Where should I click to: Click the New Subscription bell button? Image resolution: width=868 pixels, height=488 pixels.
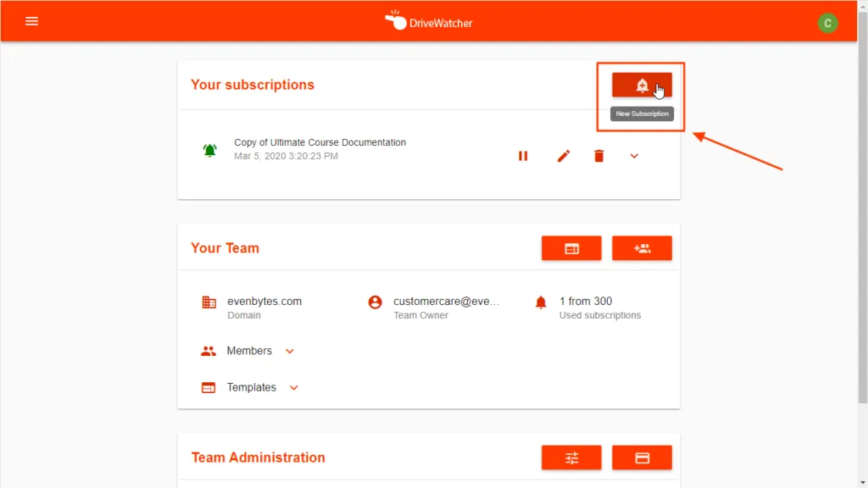click(642, 85)
